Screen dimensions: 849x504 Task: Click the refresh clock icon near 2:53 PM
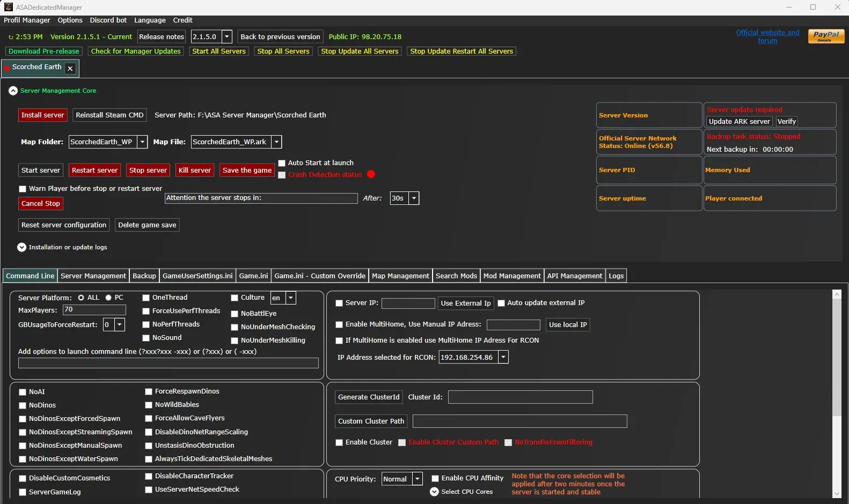click(11, 37)
